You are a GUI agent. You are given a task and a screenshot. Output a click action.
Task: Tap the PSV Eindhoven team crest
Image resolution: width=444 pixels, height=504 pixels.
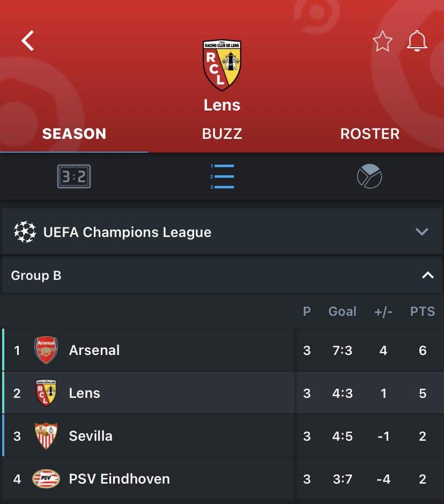tap(46, 478)
